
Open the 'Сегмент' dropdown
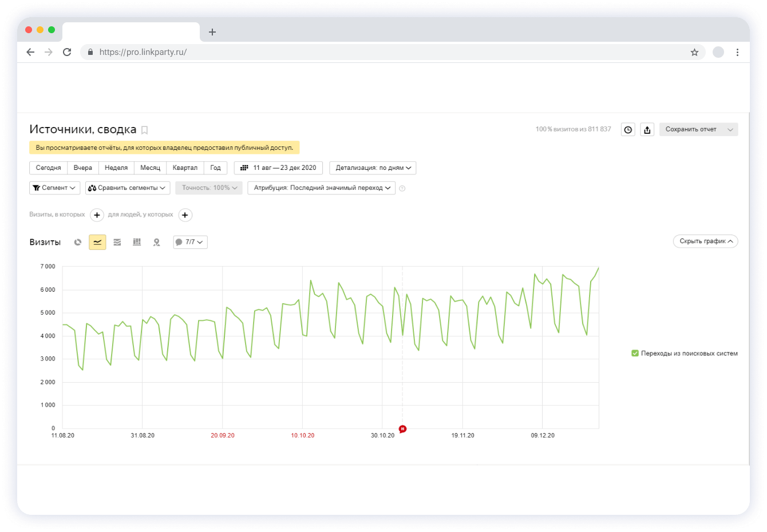tap(54, 188)
